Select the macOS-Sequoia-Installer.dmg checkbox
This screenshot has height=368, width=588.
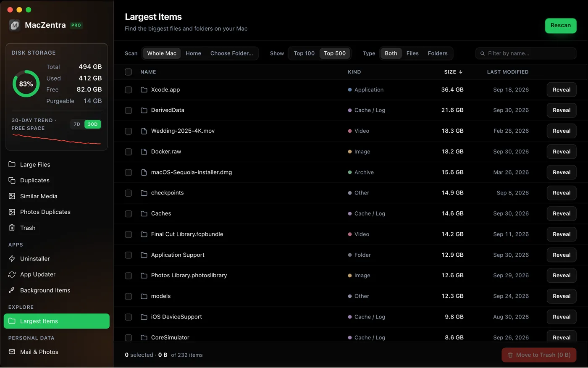129,173
